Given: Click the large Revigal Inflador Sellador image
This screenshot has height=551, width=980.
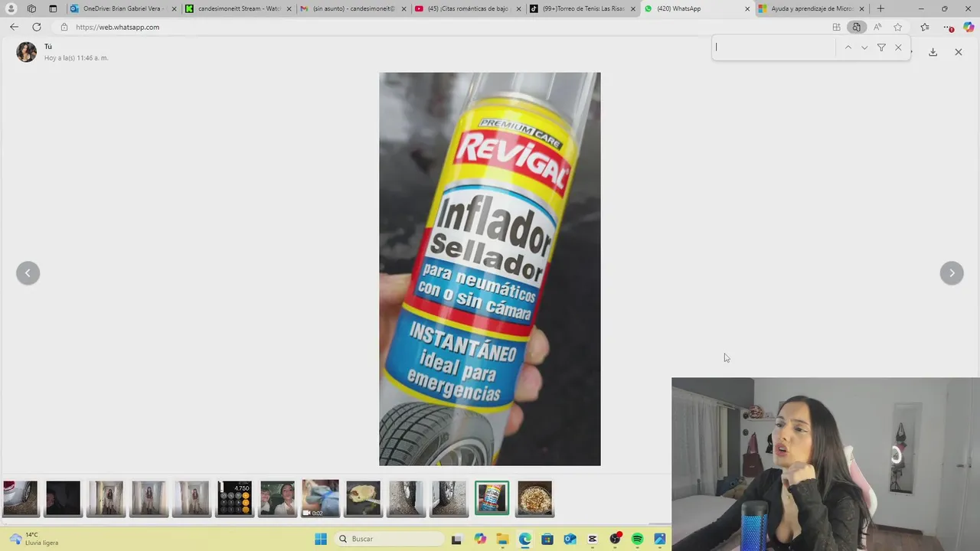Looking at the screenshot, I should [490, 269].
